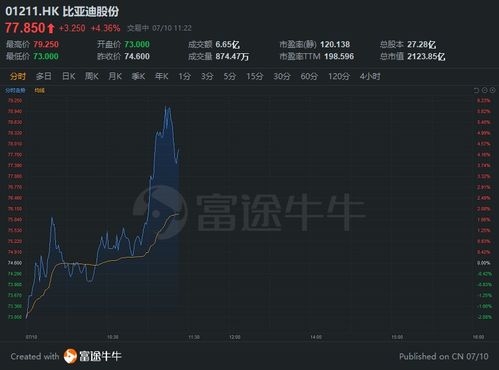The height and width of the screenshot is (370, 499).
Task: Choose the 3分 interval tab
Action: [x=207, y=76]
